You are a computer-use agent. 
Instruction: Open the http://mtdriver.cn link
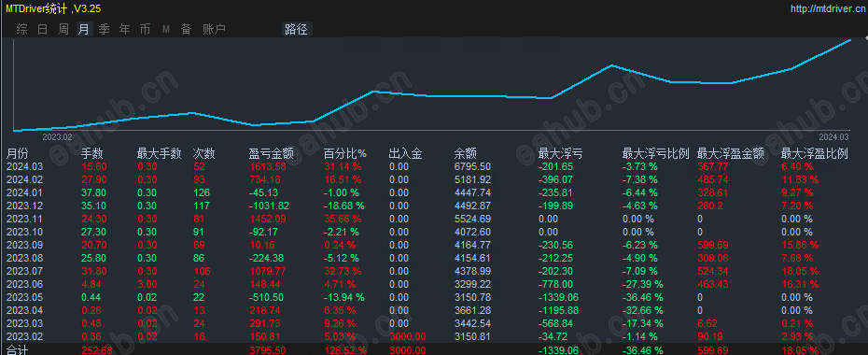click(827, 8)
